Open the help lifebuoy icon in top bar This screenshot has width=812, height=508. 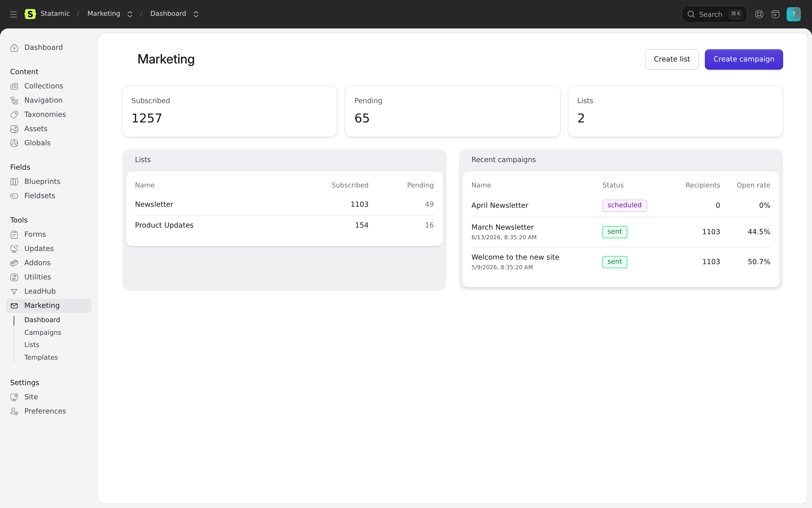point(759,14)
